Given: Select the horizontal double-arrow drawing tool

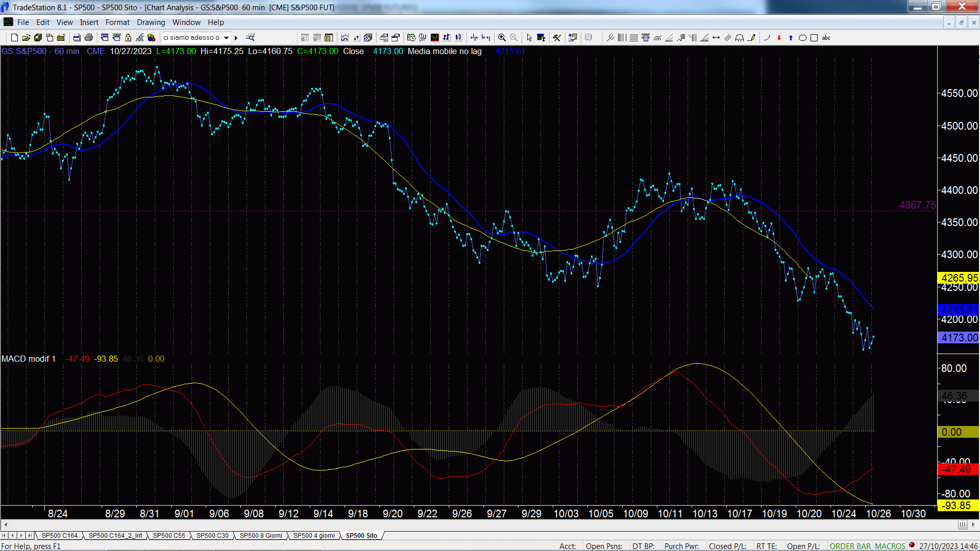Looking at the screenshot, I should [x=716, y=38].
